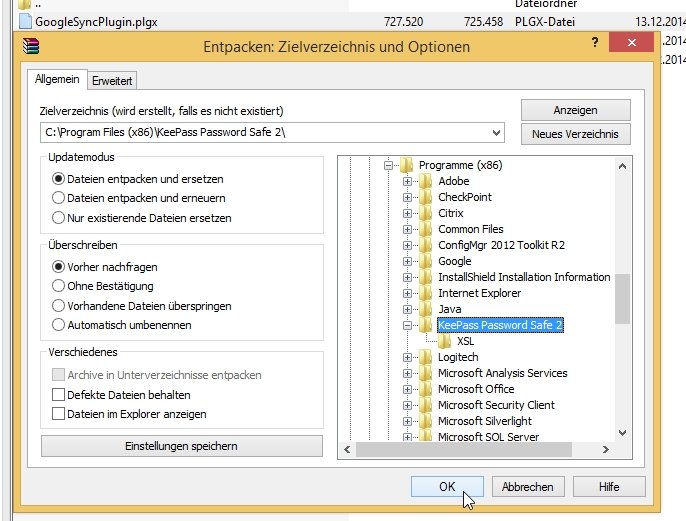
Task: Switch to the Erweitert tab
Action: pos(112,80)
